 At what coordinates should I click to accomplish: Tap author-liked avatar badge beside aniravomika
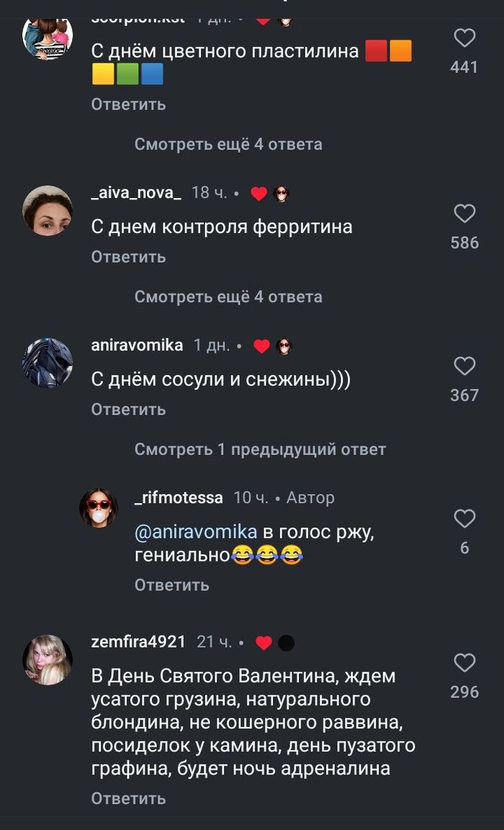284,347
